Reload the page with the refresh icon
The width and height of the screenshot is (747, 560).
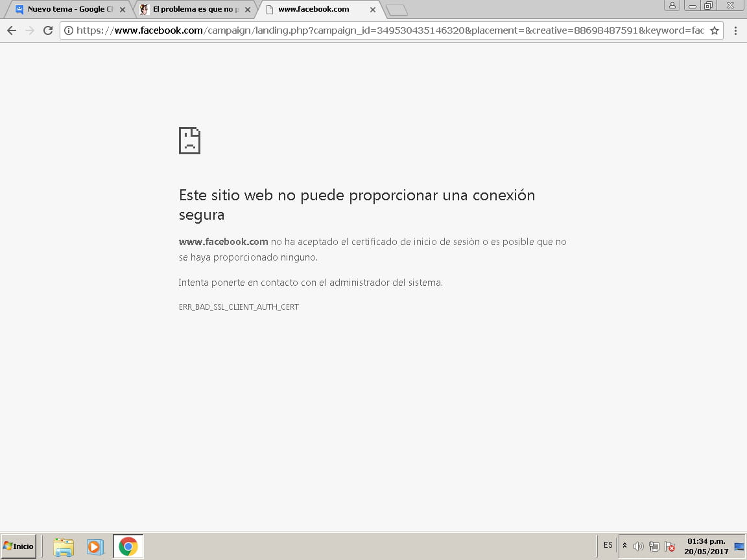(47, 30)
